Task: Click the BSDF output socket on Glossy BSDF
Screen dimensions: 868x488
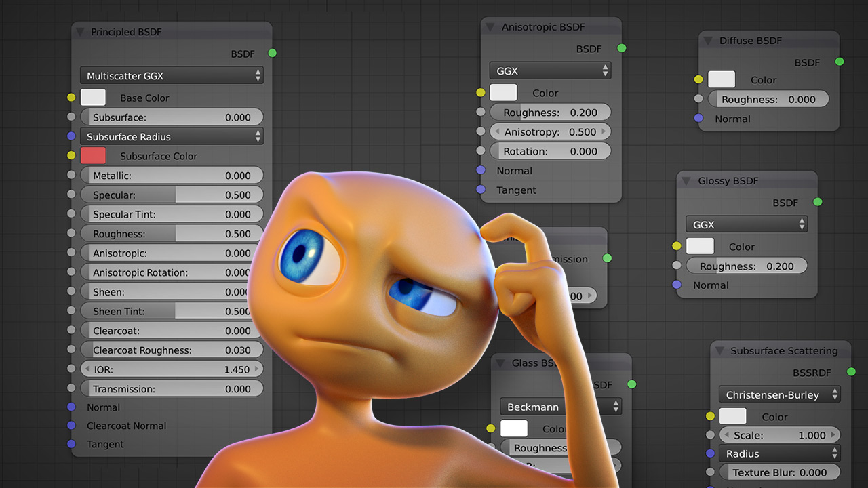Action: [x=817, y=202]
